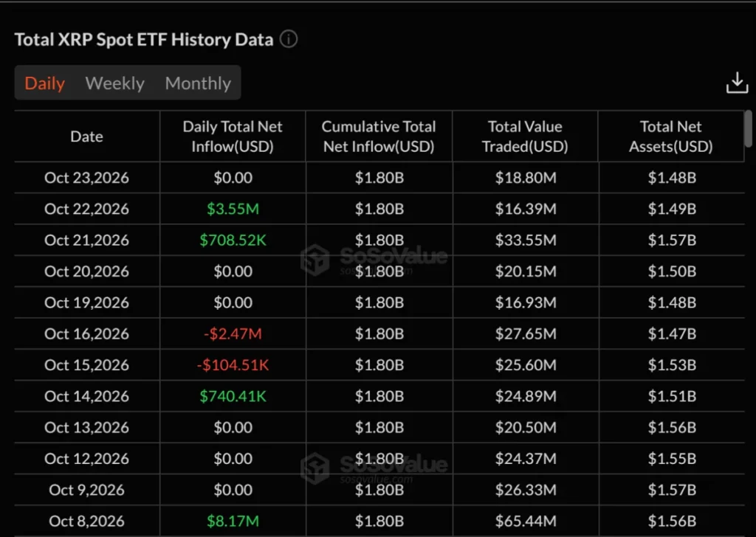The image size is (756, 537).
Task: Click the $0.00 inflow for Oct 23,2026
Action: (x=233, y=178)
